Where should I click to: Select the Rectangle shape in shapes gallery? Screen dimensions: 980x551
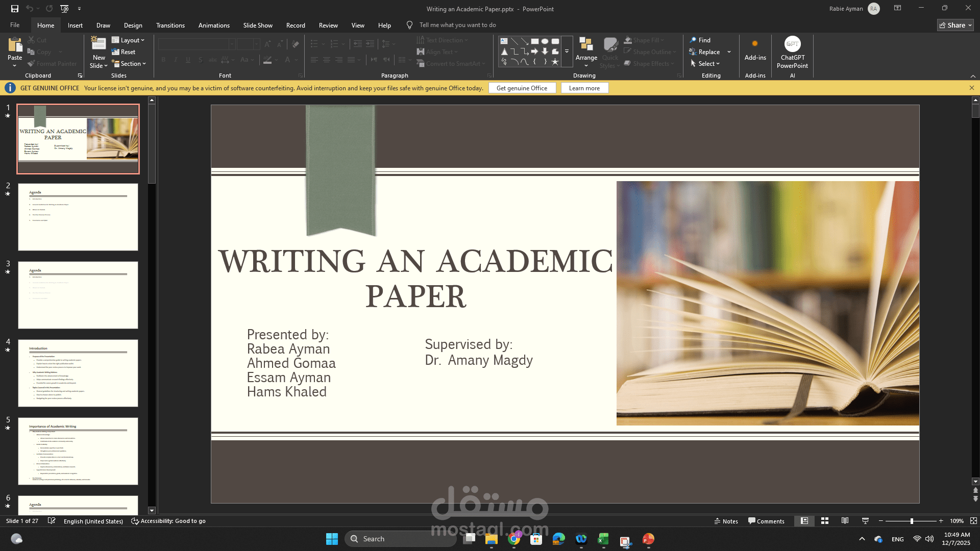535,41
